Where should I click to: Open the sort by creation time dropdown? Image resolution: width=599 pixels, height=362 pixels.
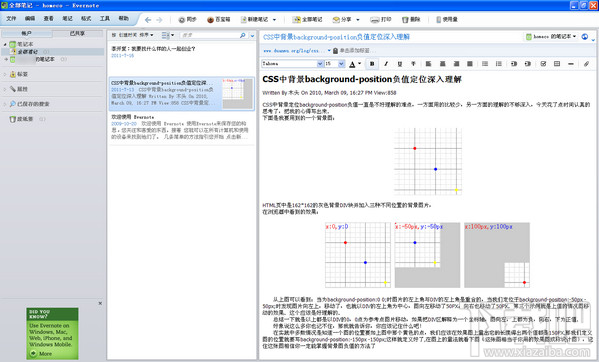133,35
